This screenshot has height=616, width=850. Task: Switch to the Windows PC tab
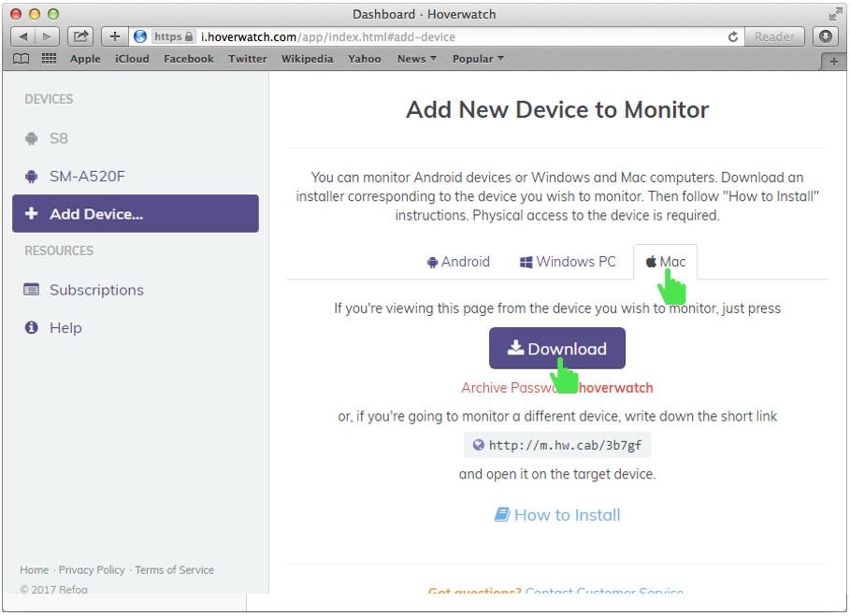[x=568, y=262]
